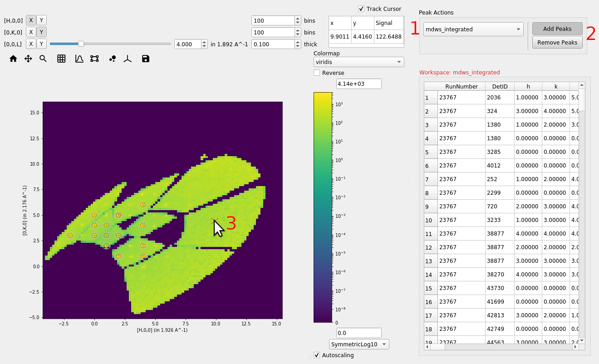
Task: Uncheck the Autoscaling option
Action: 316,355
